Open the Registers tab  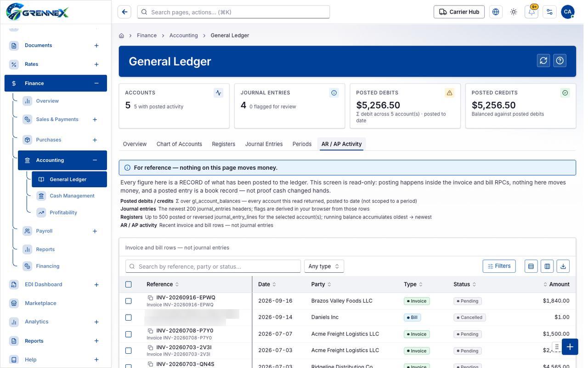coord(224,144)
